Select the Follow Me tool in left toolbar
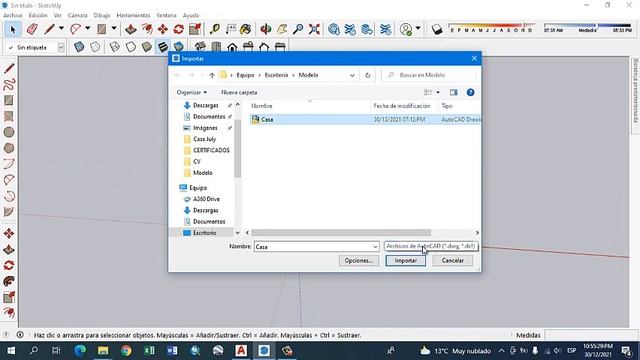 (9, 281)
